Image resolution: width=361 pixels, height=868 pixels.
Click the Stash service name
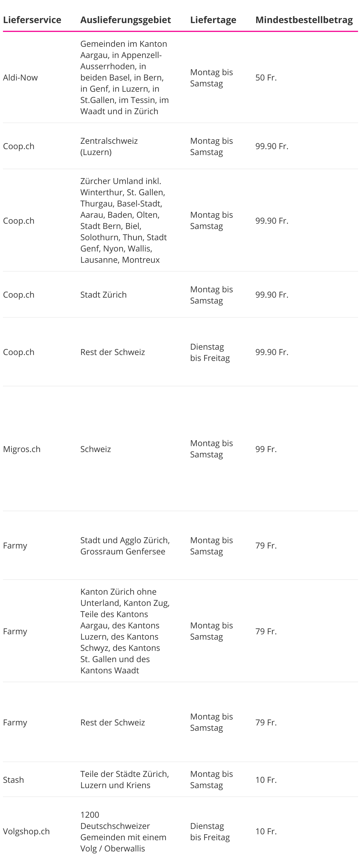(x=14, y=780)
